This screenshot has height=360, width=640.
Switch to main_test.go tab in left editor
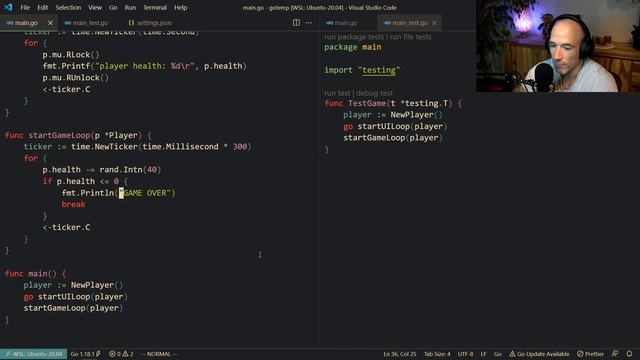pyautogui.click(x=86, y=23)
